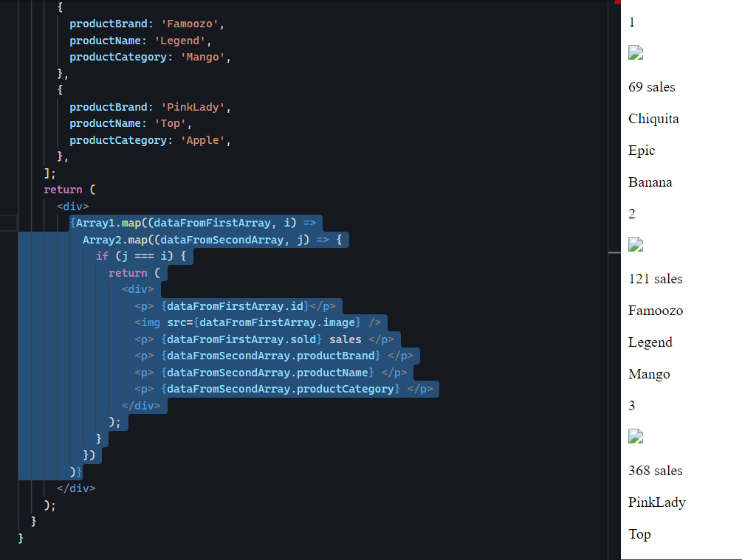
Task: Click the broken image icon under id 1
Action: (x=636, y=52)
